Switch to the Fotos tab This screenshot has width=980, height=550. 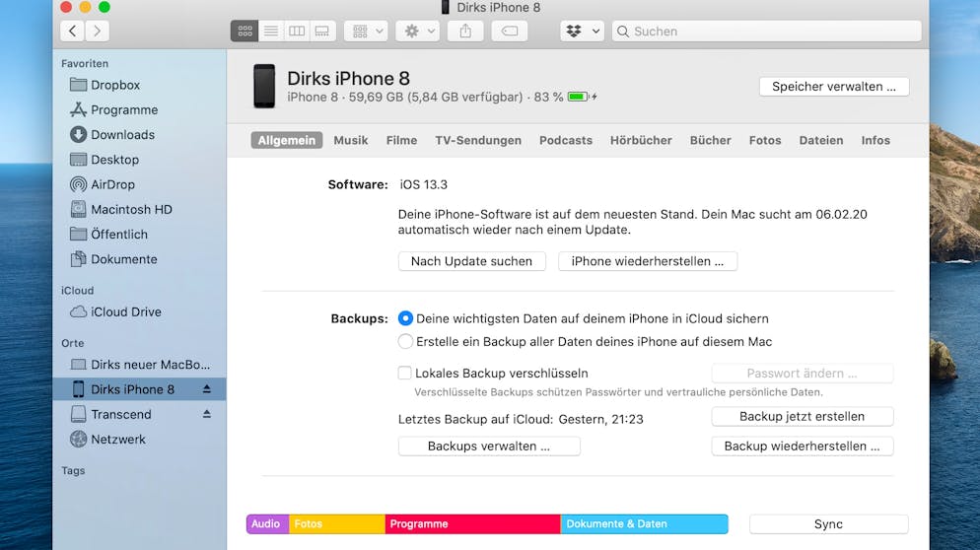click(x=765, y=140)
